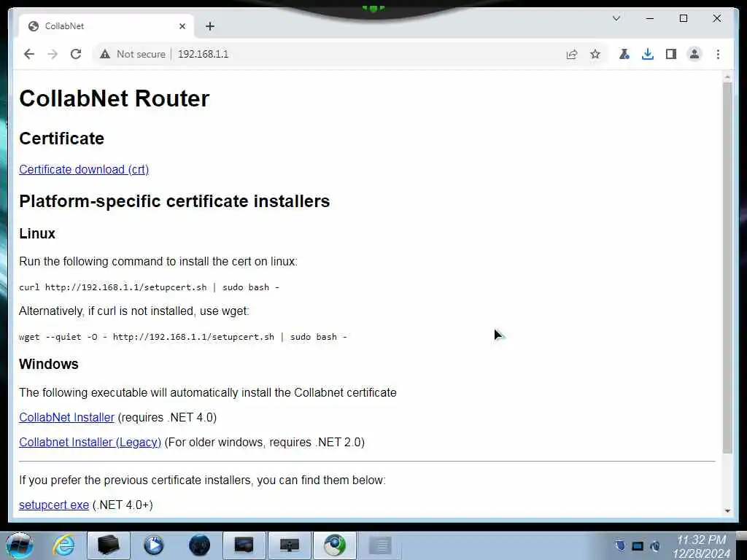Screen dimensions: 747x560
Task: Open the taskbar clock showing 11:32 PM
Action: (701, 546)
